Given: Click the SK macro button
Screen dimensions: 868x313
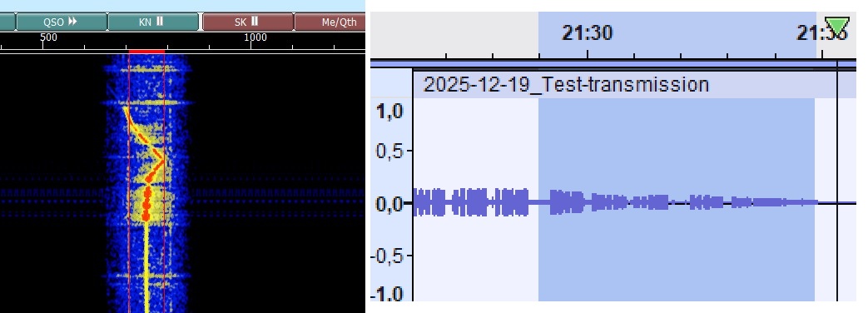Looking at the screenshot, I should (x=247, y=22).
